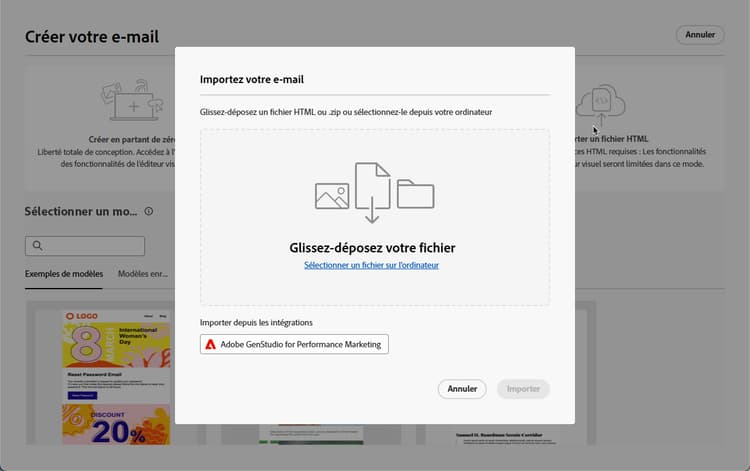The width and height of the screenshot is (750, 471).
Task: Click the 'Créer en partant de zér' card title
Action: click(132, 140)
